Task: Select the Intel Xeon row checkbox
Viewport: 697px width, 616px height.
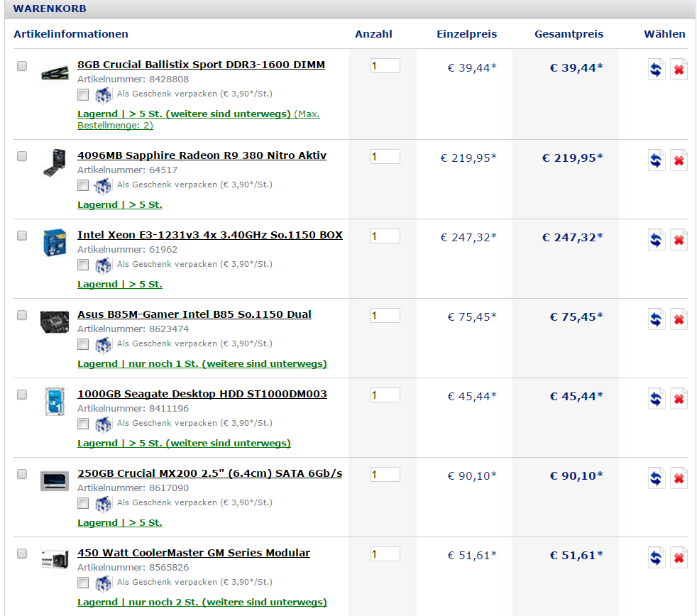Action: (x=22, y=236)
